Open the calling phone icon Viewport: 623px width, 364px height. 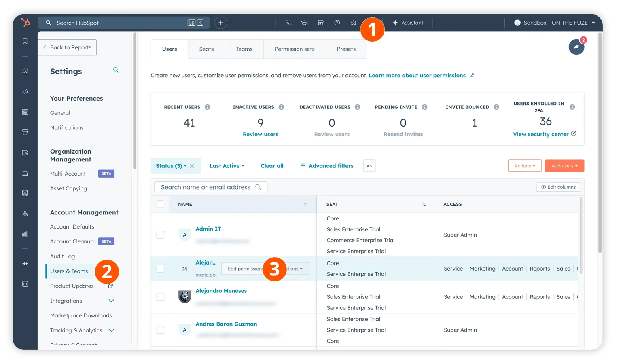288,23
